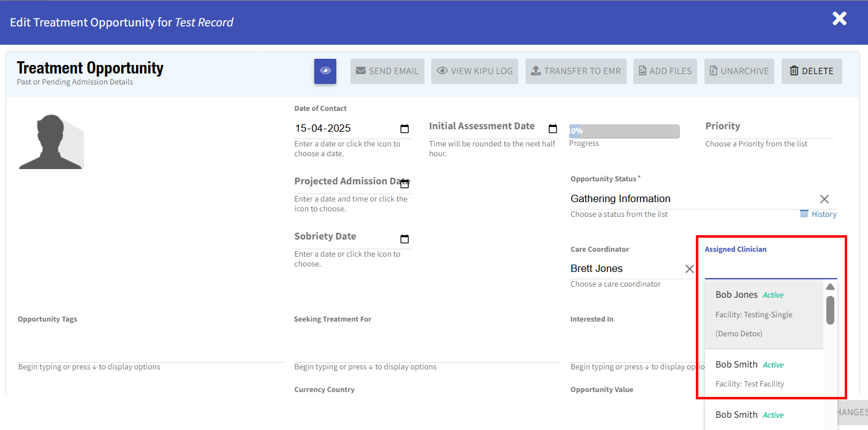Image resolution: width=868 pixels, height=430 pixels.
Task: Click the Add Files button
Action: (665, 71)
